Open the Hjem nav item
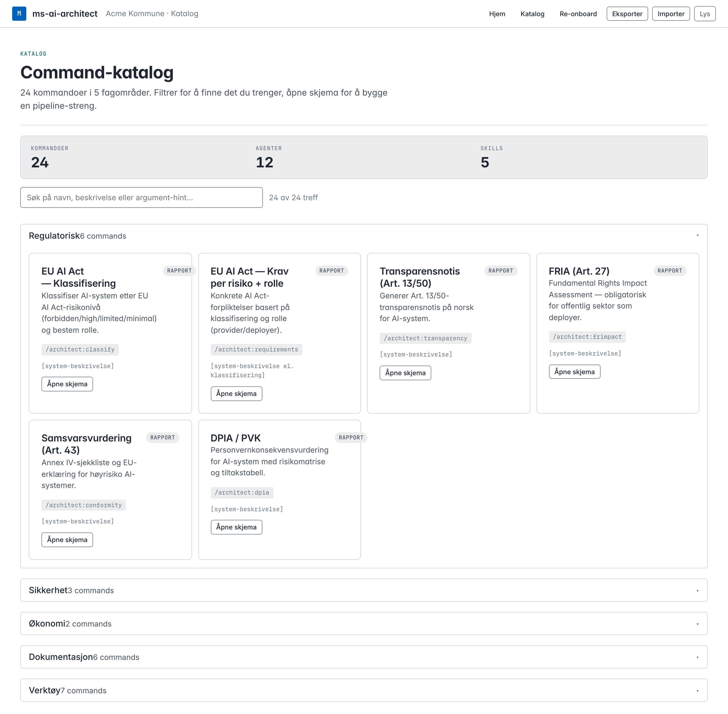Image resolution: width=728 pixels, height=714 pixels. coord(497,14)
